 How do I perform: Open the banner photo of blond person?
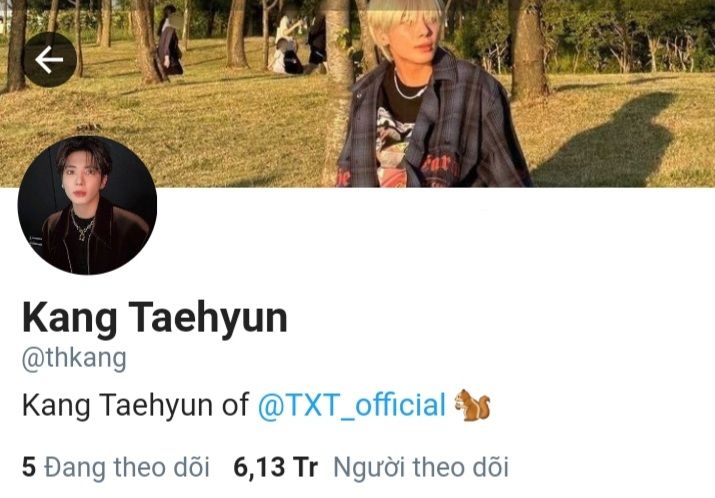358,93
